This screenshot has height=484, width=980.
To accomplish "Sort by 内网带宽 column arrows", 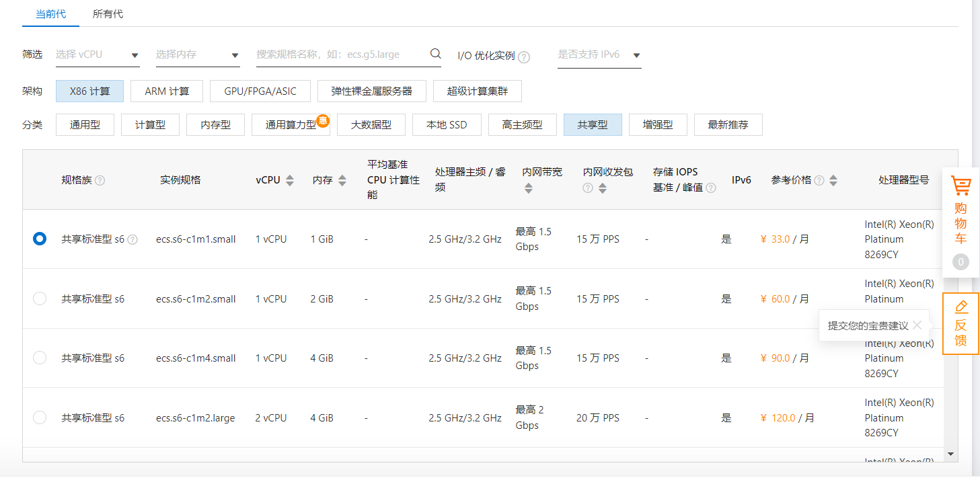I will (528, 188).
